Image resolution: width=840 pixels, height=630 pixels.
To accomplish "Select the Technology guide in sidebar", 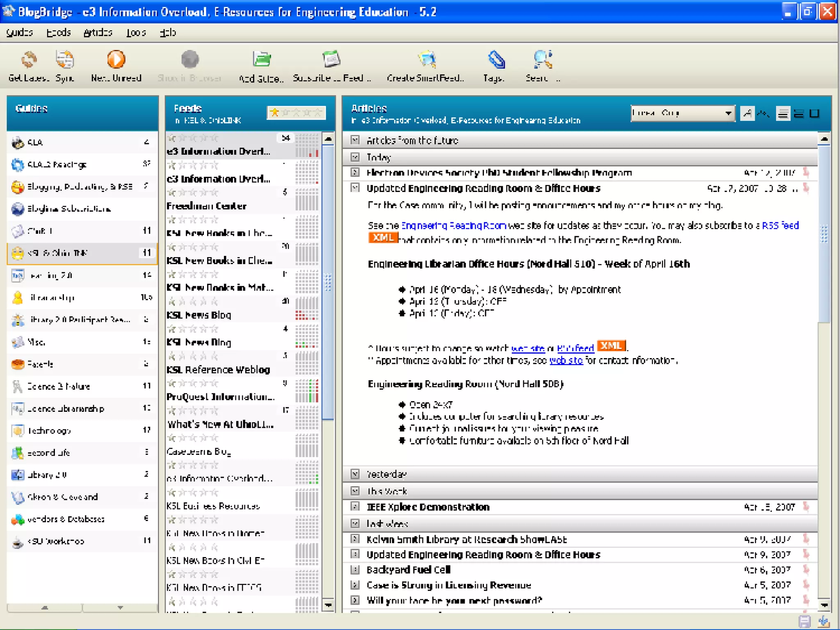I will pyautogui.click(x=49, y=431).
